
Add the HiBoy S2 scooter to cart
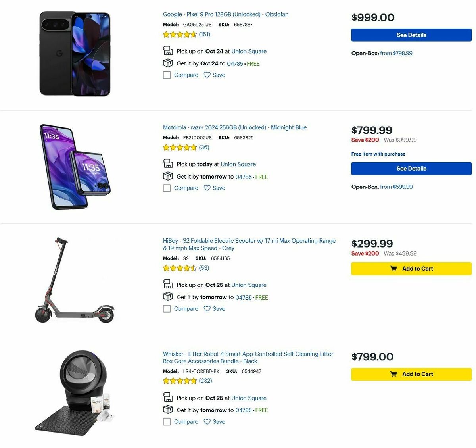click(x=411, y=269)
